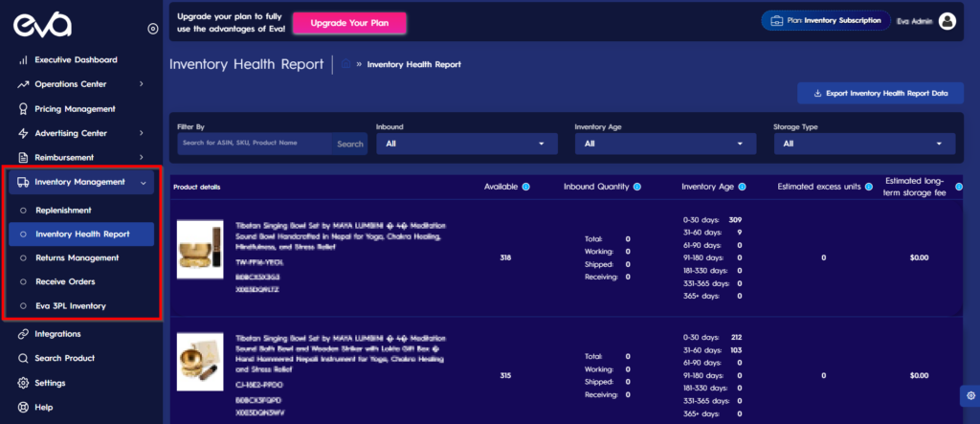Click the Upgrade Your Plan button
980x424 pixels.
tap(349, 23)
